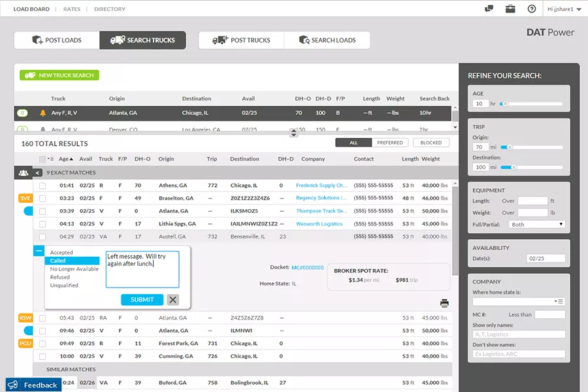
Task: Click the SVE tag on Braselton row
Action: coord(25,198)
